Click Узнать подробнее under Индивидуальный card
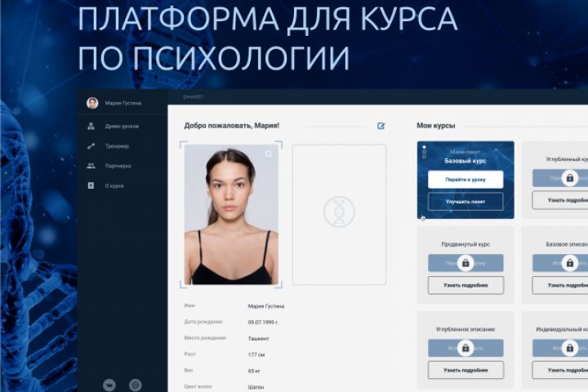This screenshot has height=392, width=588. click(560, 371)
